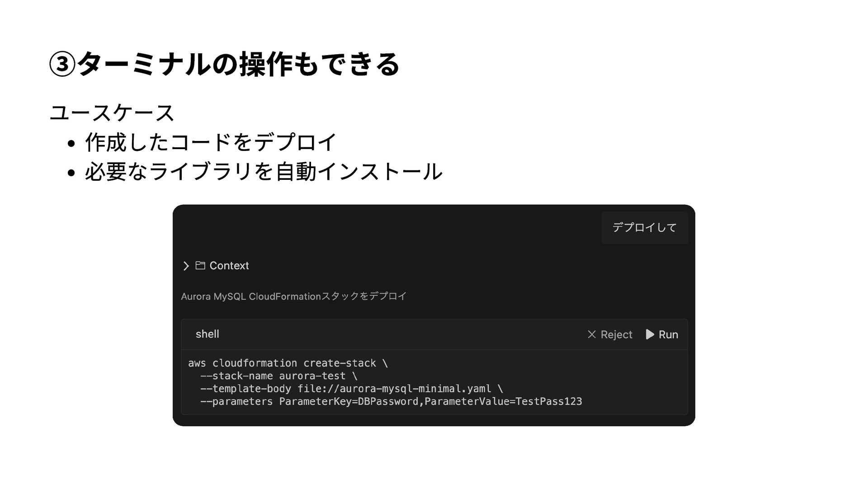Viewport: 868px width, 488px height.
Task: Click the --template-body file path line
Action: pos(351,389)
